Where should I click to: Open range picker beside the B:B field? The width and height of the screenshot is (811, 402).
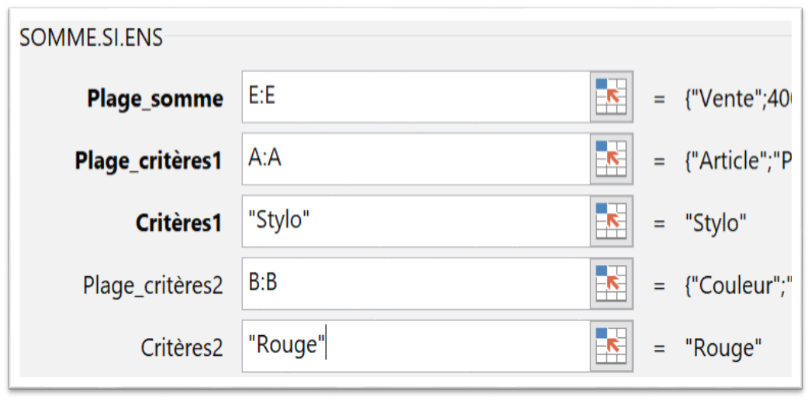pyautogui.click(x=611, y=283)
